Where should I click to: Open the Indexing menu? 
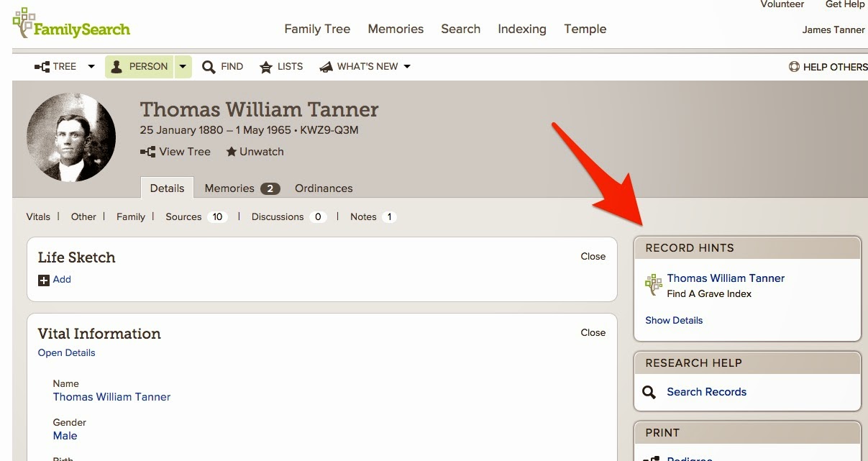(x=522, y=29)
